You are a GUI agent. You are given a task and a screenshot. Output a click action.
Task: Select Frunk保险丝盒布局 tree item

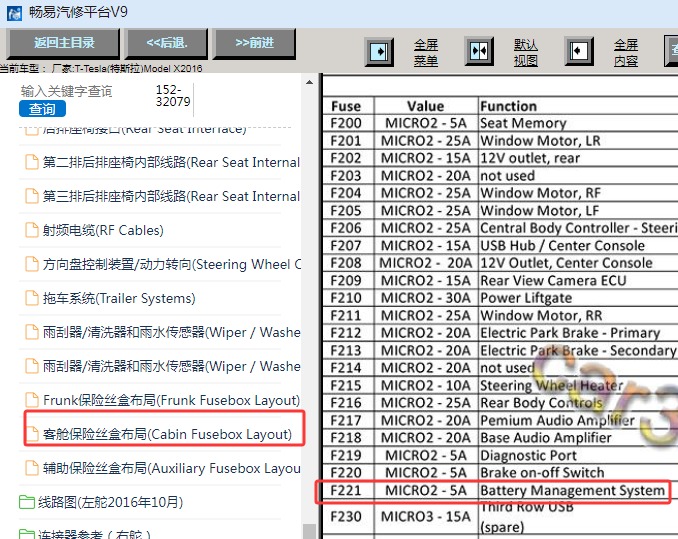tap(171, 400)
